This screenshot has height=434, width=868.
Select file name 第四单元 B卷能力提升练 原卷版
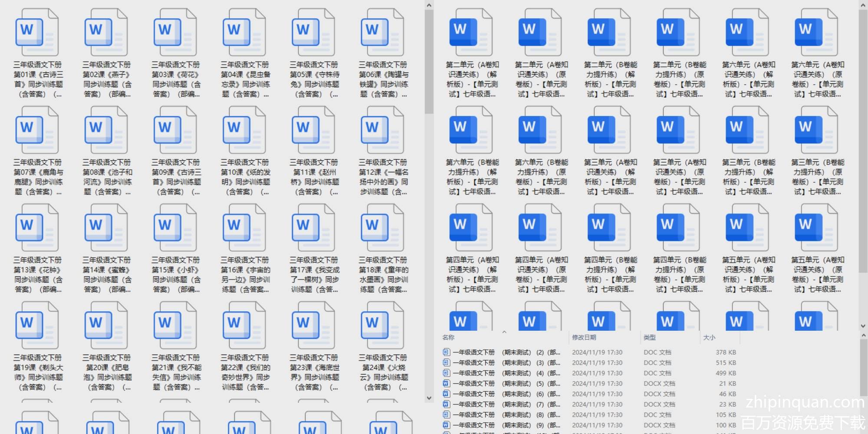tap(679, 275)
